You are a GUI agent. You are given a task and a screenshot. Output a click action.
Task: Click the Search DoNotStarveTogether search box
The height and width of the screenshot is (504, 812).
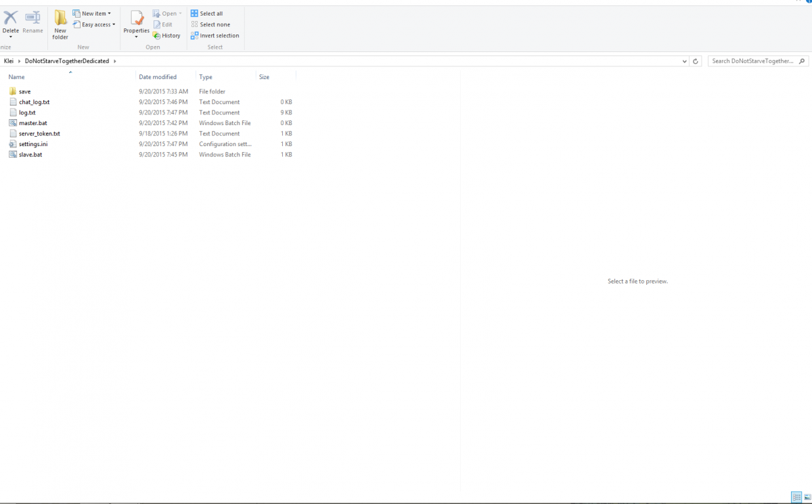tap(752, 61)
